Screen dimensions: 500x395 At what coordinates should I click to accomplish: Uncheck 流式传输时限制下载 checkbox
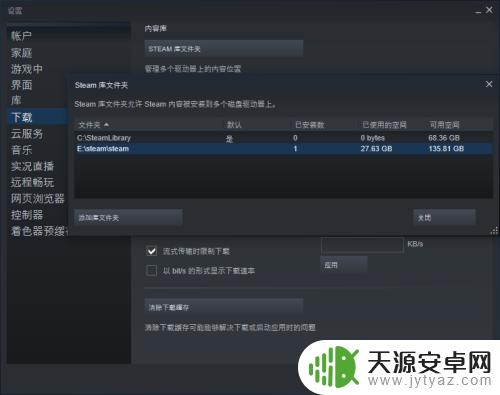[151, 251]
